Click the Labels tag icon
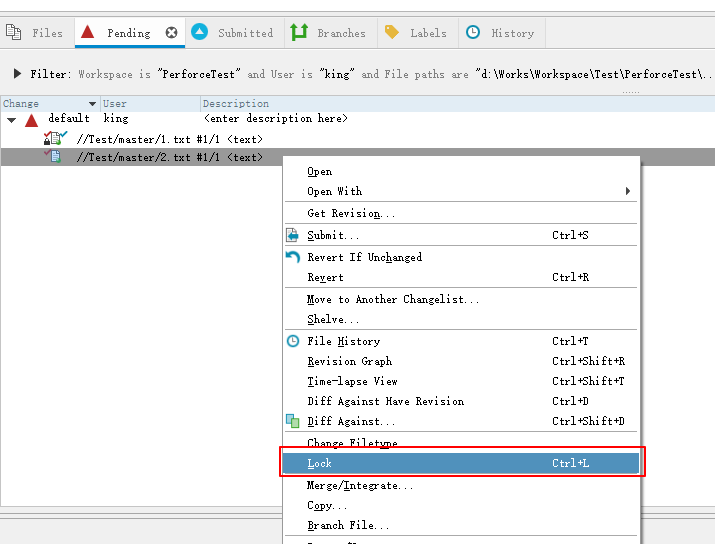The height and width of the screenshot is (544, 715). (392, 33)
